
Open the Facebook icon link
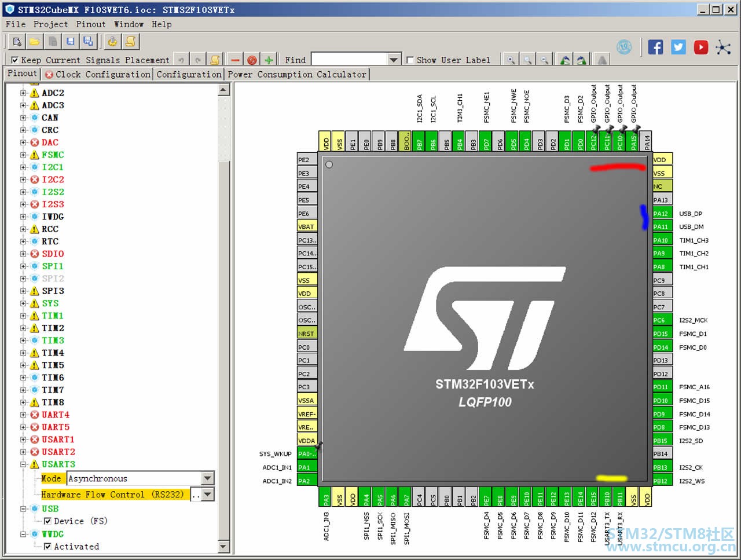point(655,47)
